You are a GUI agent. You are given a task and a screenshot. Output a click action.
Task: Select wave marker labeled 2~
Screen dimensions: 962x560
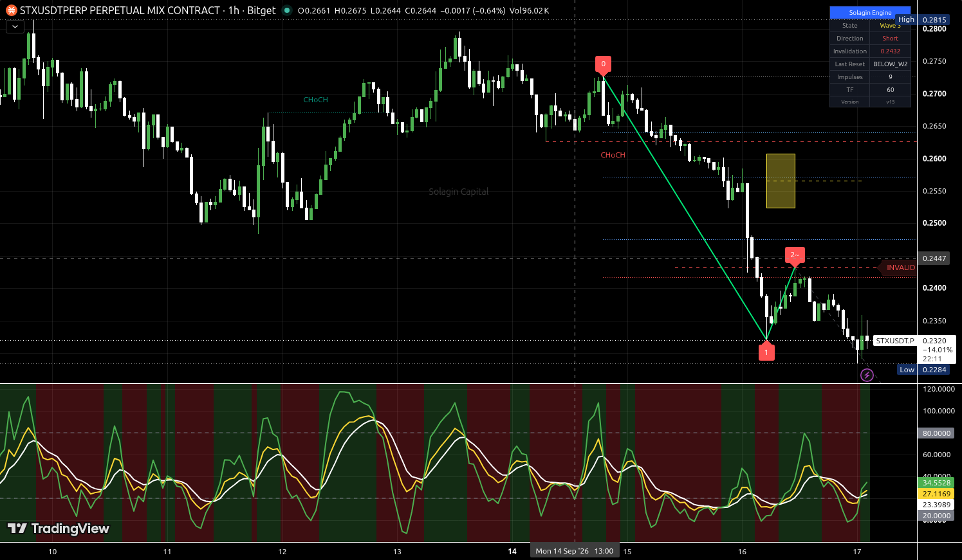(795, 256)
